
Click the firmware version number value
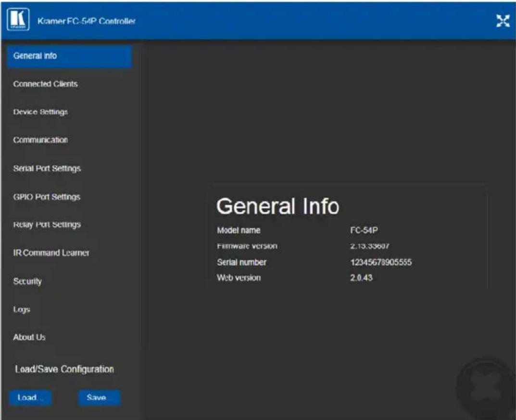[370, 246]
